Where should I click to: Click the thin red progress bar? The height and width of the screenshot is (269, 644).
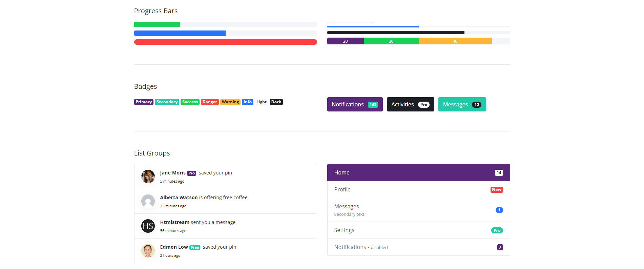[x=350, y=22]
